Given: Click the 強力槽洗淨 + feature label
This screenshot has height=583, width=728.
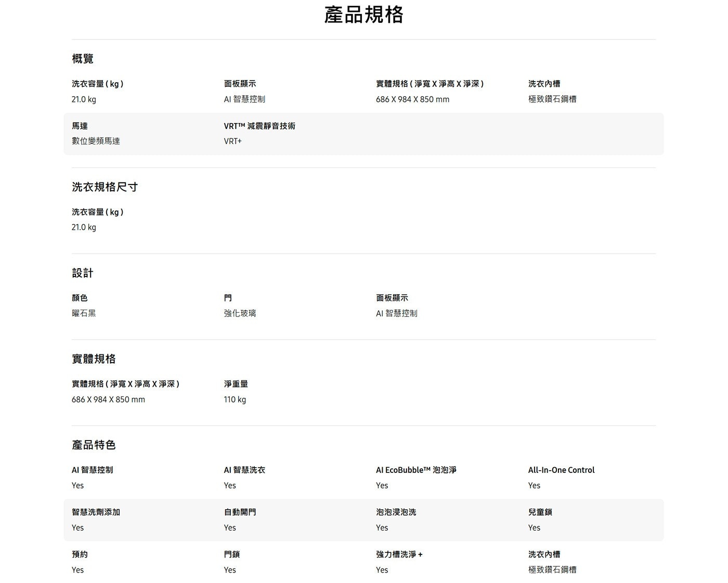Looking at the screenshot, I should [399, 554].
